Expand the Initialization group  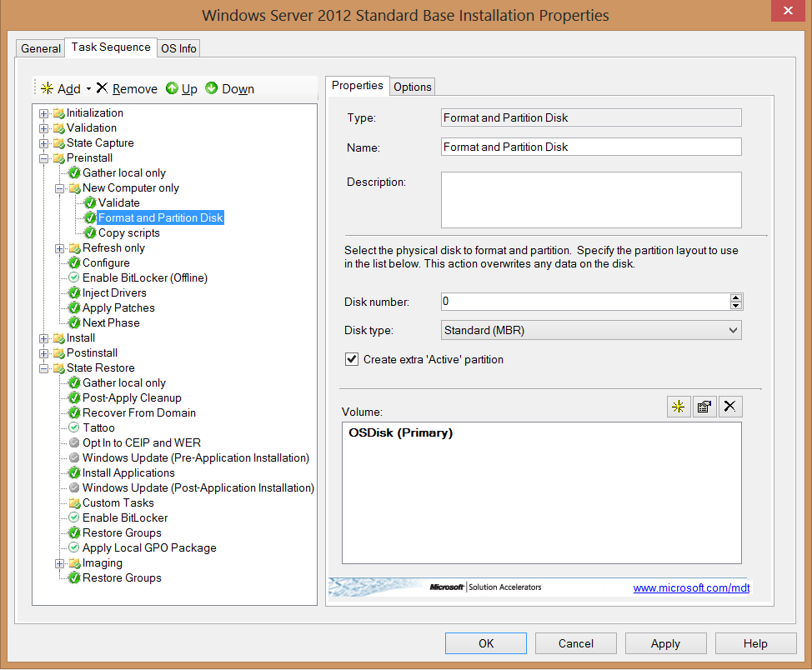click(x=44, y=113)
